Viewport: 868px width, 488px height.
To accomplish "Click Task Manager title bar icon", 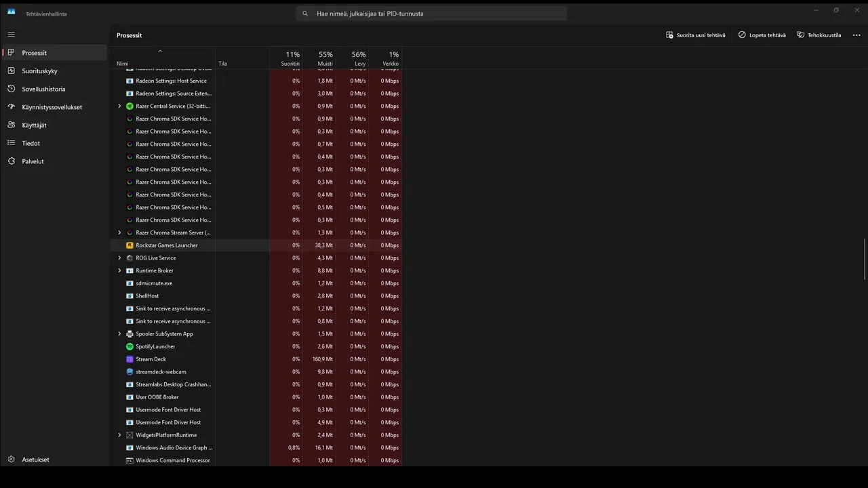I will pyautogui.click(x=11, y=12).
